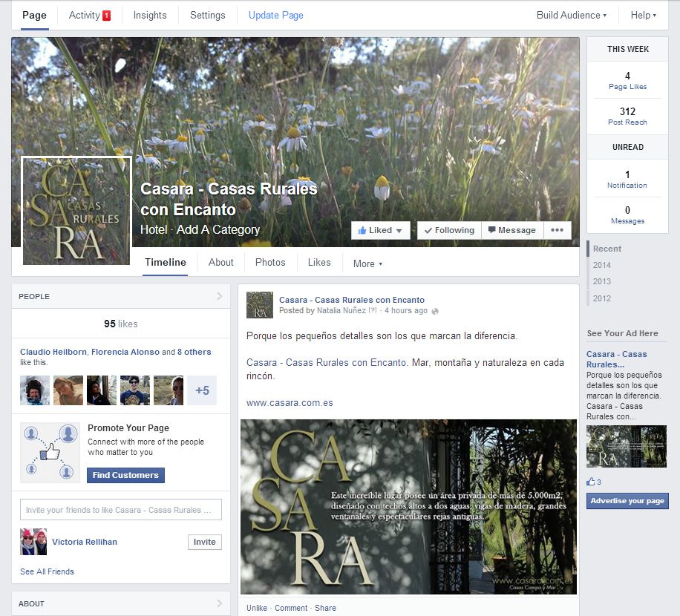The image size is (680, 616).
Task: Click the Find Customers button
Action: [125, 475]
